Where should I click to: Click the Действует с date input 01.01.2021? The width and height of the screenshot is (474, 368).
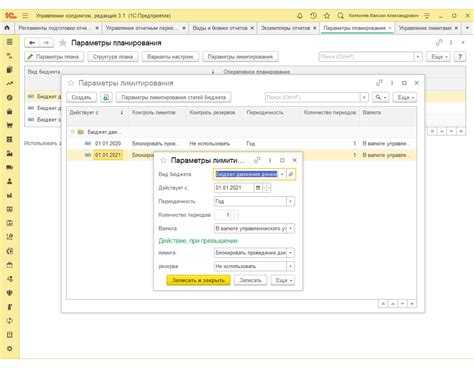[x=233, y=188]
